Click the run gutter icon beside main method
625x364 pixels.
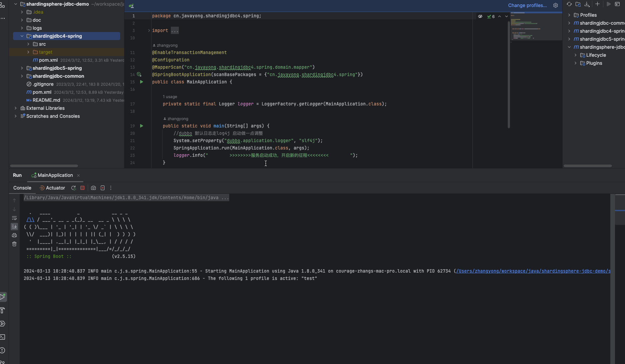141,126
